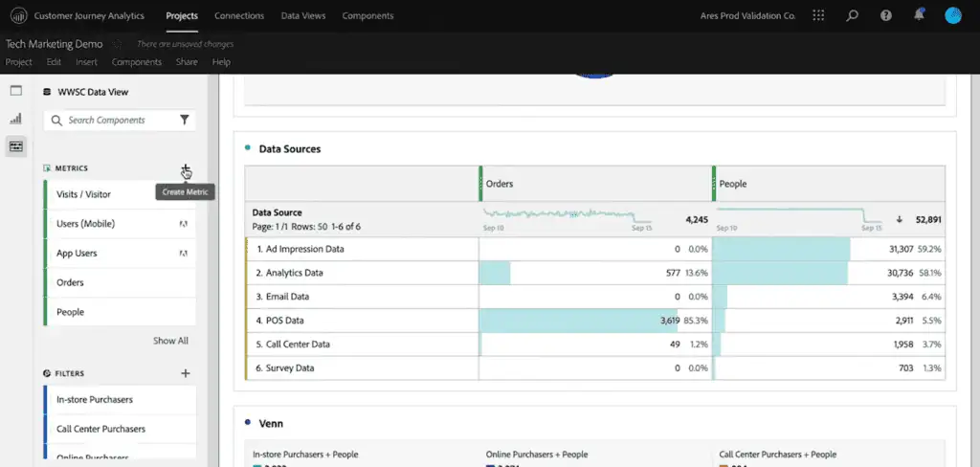Click the Data Sources panel title
The image size is (980, 467).
point(289,148)
